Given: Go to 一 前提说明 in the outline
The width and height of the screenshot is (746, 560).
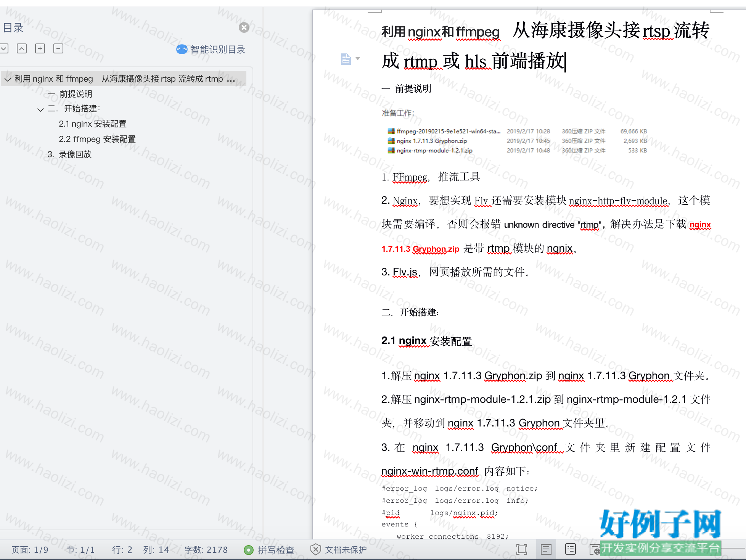Looking at the screenshot, I should point(70,94).
